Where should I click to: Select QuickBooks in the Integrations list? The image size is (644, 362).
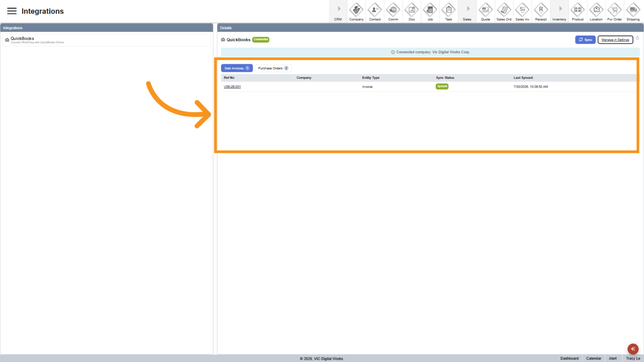click(107, 40)
